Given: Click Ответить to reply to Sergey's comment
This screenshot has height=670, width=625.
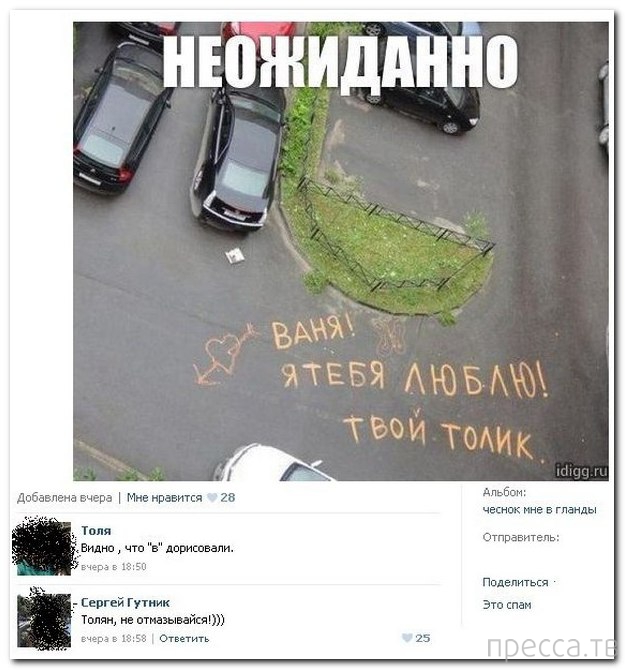Looking at the screenshot, I should 184,638.
